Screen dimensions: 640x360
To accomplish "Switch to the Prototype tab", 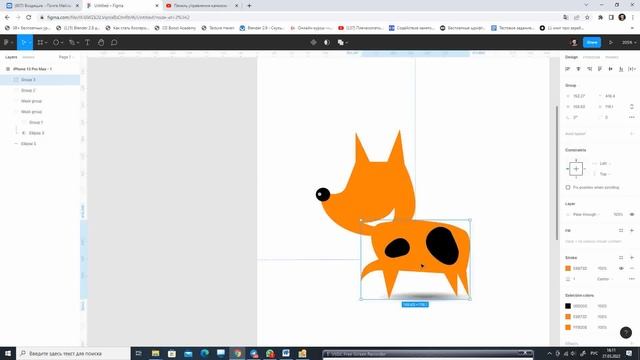I will [x=591, y=57].
